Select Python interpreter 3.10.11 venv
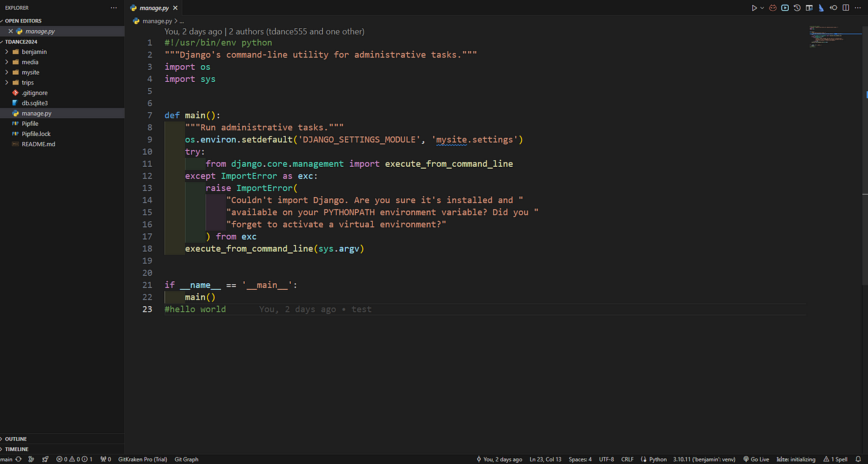868x464 pixels. click(x=704, y=459)
